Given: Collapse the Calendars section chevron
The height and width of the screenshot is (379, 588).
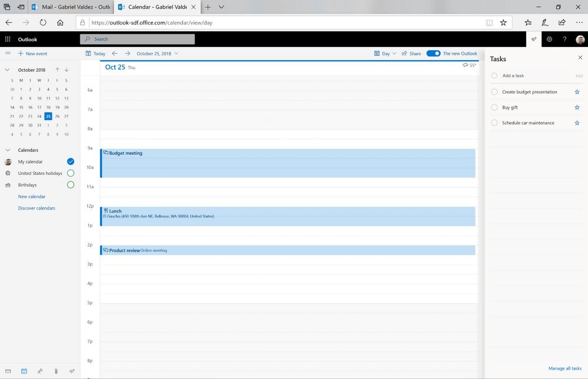Looking at the screenshot, I should pyautogui.click(x=8, y=150).
